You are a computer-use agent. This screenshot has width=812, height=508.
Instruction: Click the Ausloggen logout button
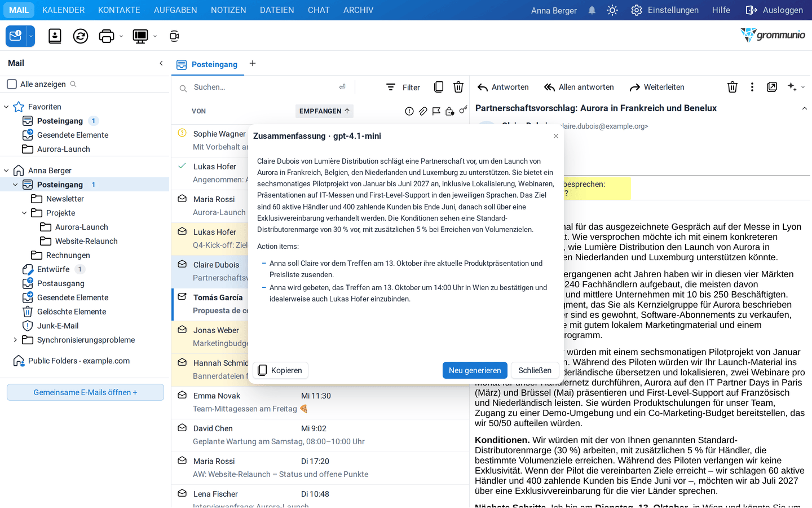click(774, 10)
